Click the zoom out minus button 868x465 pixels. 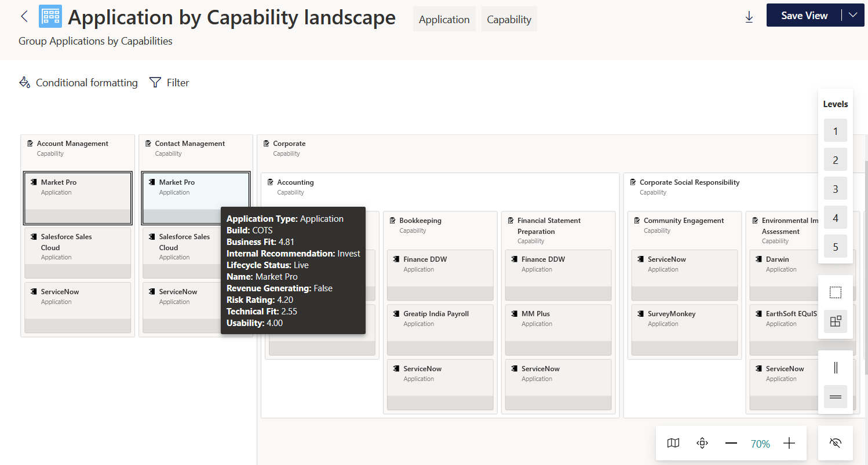(x=731, y=444)
